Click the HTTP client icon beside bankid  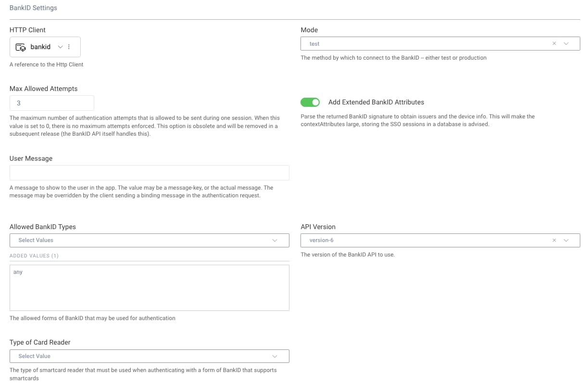coord(21,47)
